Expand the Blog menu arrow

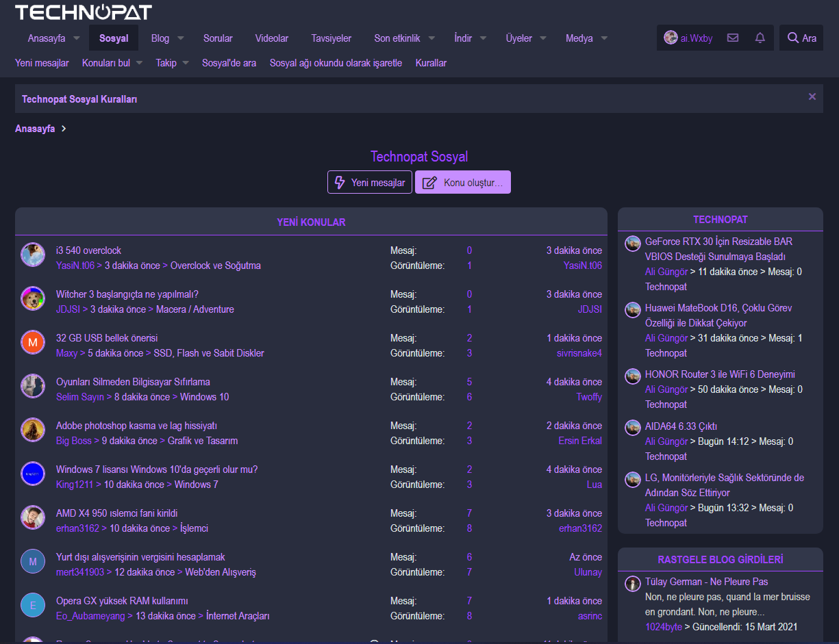(x=180, y=38)
